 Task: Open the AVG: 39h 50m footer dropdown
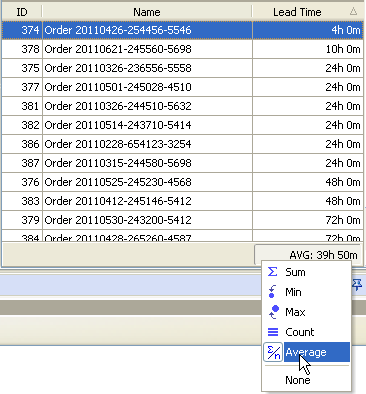click(x=308, y=255)
